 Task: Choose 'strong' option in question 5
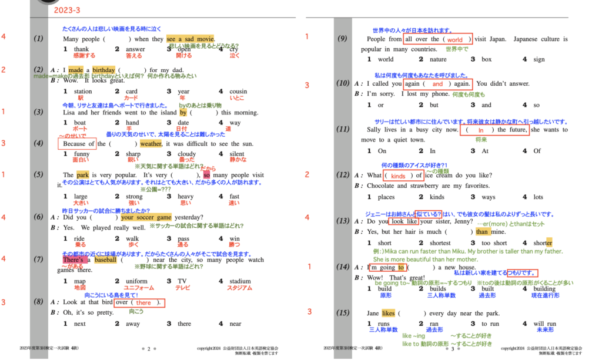135,196
